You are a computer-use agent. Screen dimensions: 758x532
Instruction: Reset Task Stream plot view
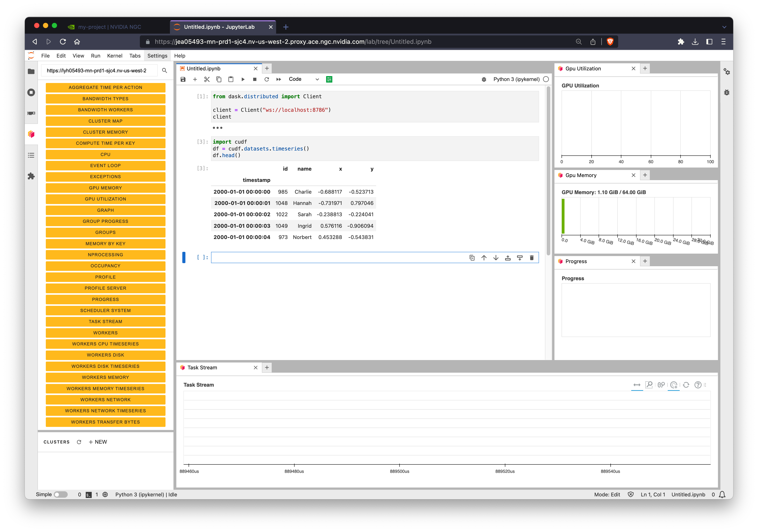point(686,385)
